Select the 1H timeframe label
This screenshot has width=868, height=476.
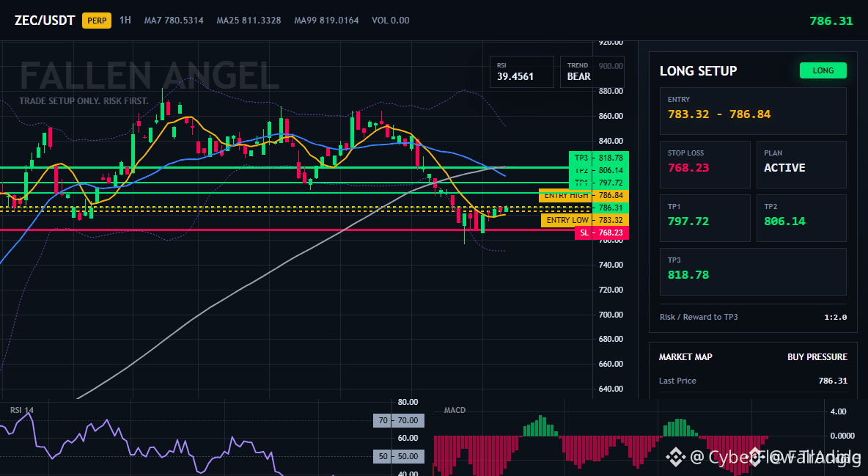(x=125, y=20)
